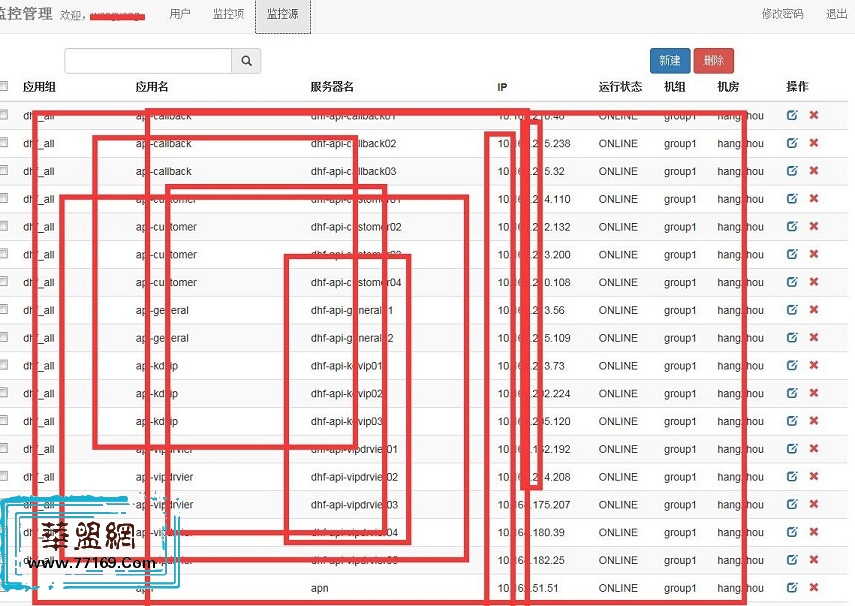This screenshot has width=855, height=606.
Task: Edit the dhf-api-kdvip02 server entry
Action: 792,393
